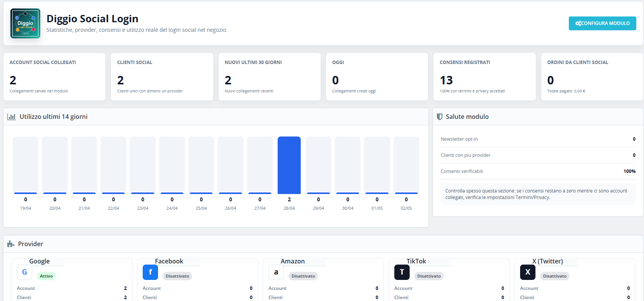Click the TikTok provider T icon
644x301 pixels.
tap(402, 272)
